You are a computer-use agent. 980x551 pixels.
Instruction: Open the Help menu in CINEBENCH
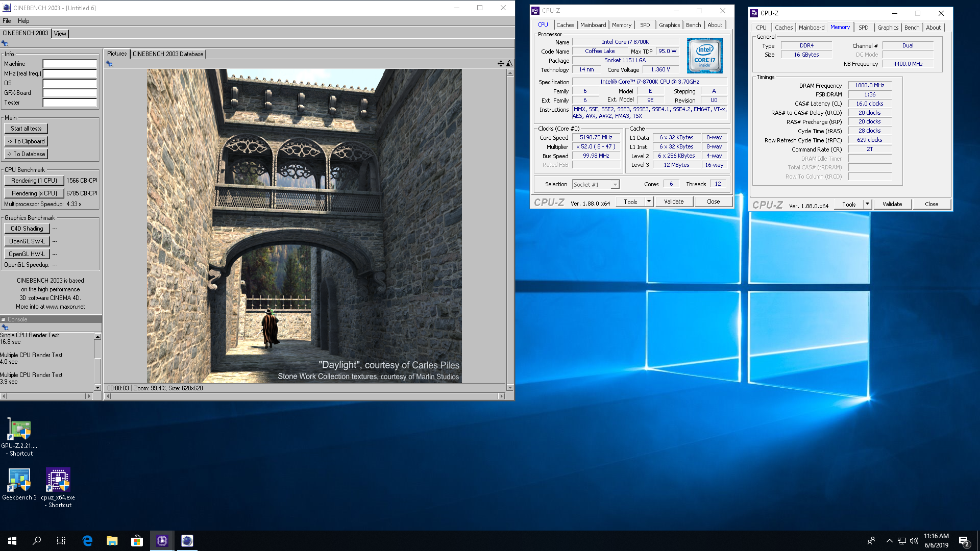pos(23,21)
